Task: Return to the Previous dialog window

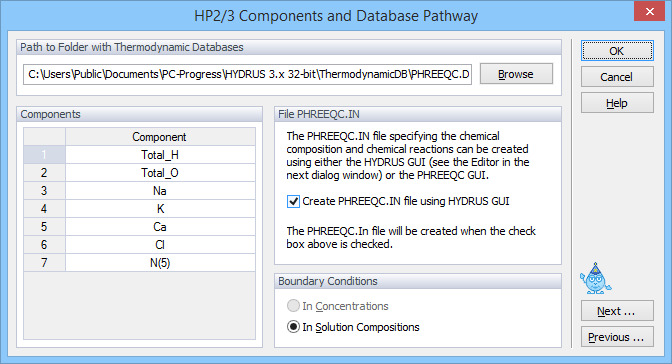Action: coord(617,337)
